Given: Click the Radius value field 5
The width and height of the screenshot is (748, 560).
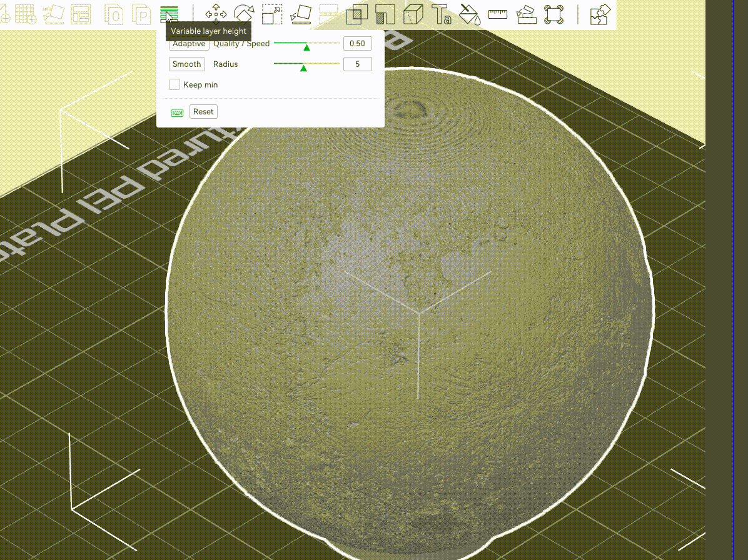Looking at the screenshot, I should [x=357, y=64].
